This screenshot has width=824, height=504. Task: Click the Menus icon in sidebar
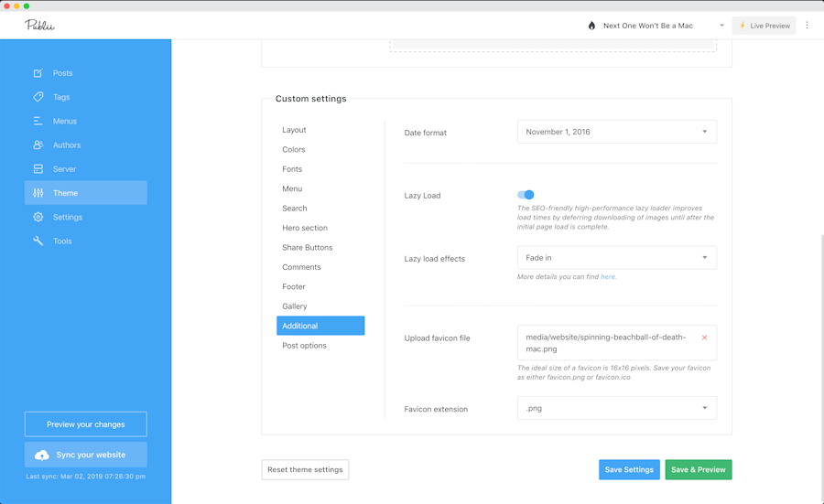[x=38, y=121]
